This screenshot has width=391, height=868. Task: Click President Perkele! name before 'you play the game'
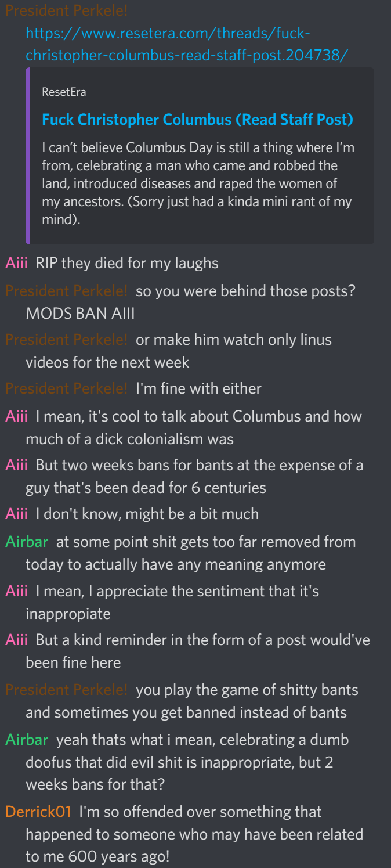[x=67, y=690]
